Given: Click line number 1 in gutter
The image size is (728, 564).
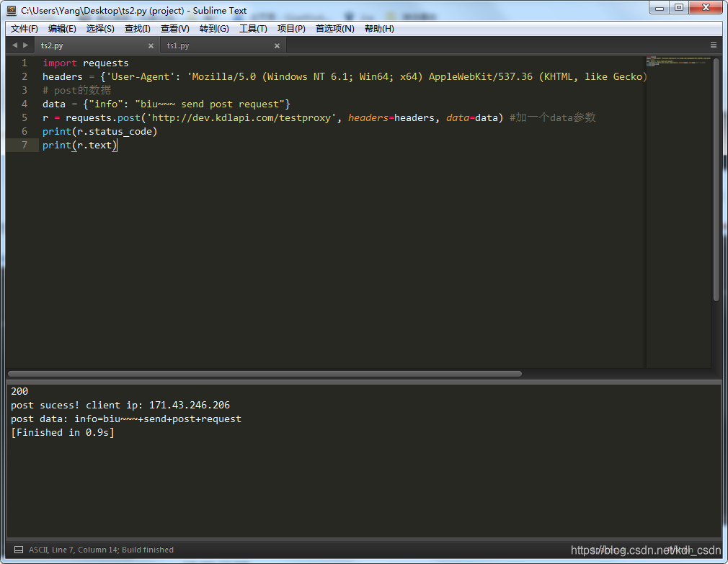Looking at the screenshot, I should pos(25,63).
